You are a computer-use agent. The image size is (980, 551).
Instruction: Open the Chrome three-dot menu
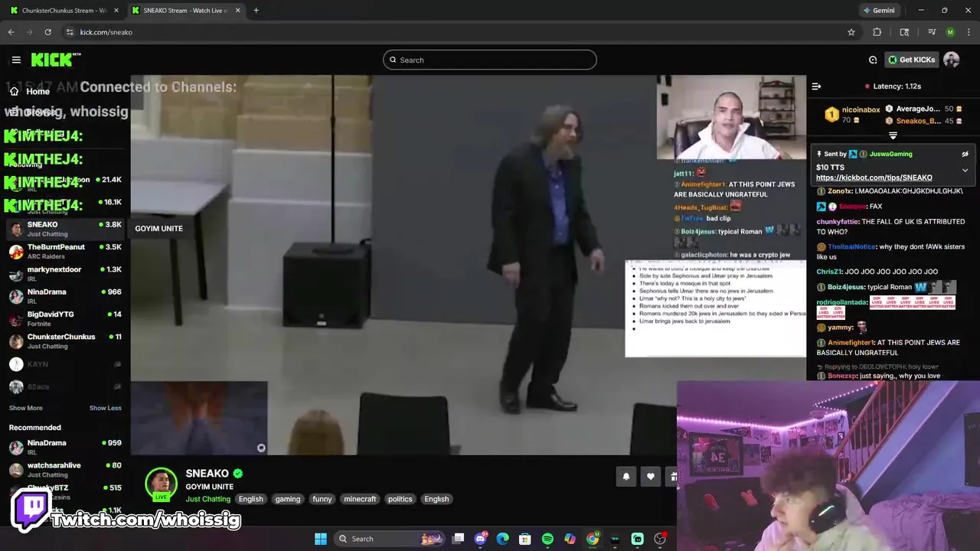tap(969, 32)
